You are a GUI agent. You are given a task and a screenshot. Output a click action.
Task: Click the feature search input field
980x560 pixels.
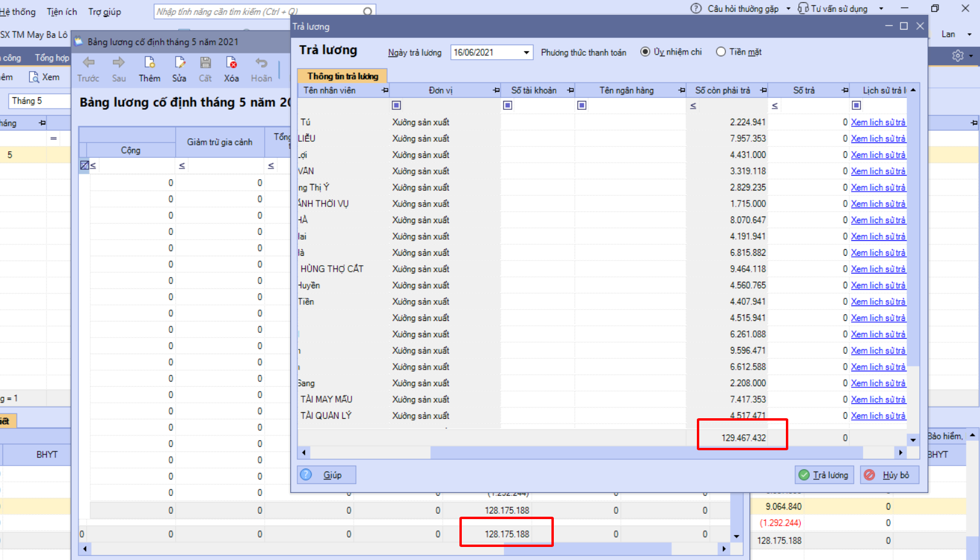258,11
